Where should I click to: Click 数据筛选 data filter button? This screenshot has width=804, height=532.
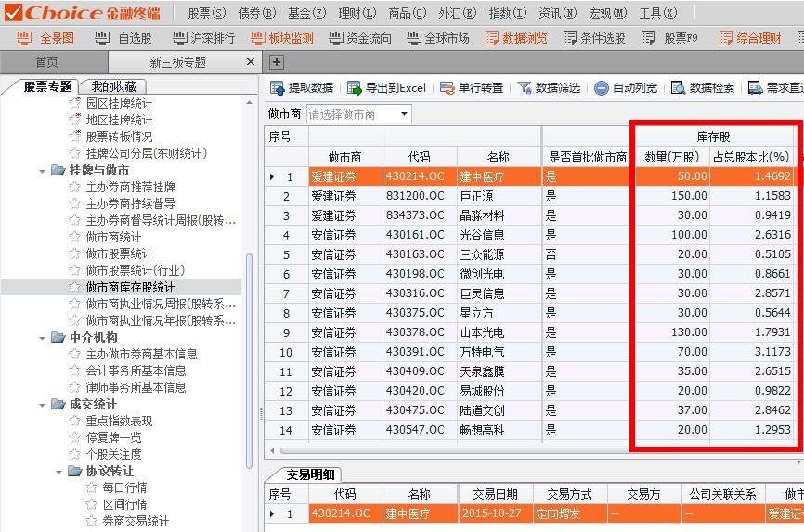coord(549,87)
